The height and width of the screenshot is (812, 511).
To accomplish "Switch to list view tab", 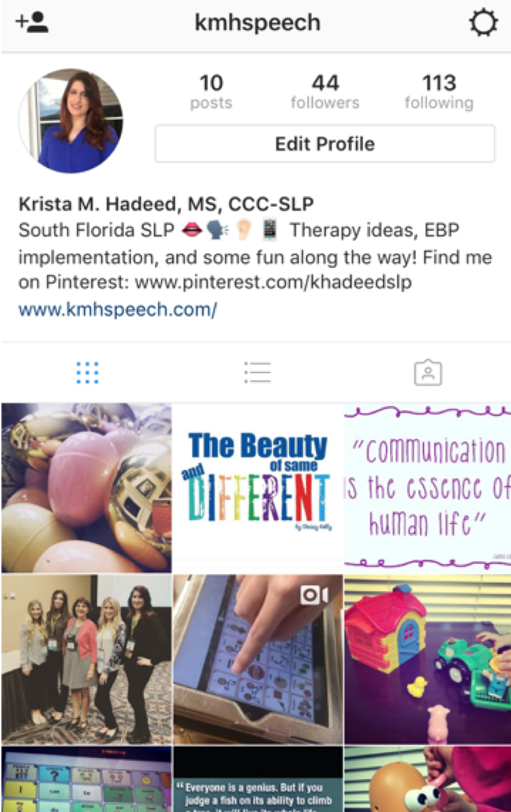I will click(258, 373).
